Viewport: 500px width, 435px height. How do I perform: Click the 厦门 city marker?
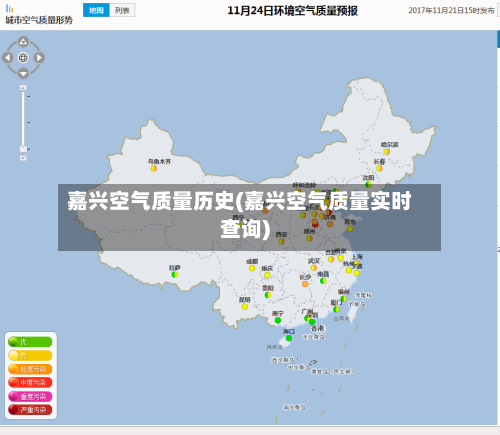point(336,309)
